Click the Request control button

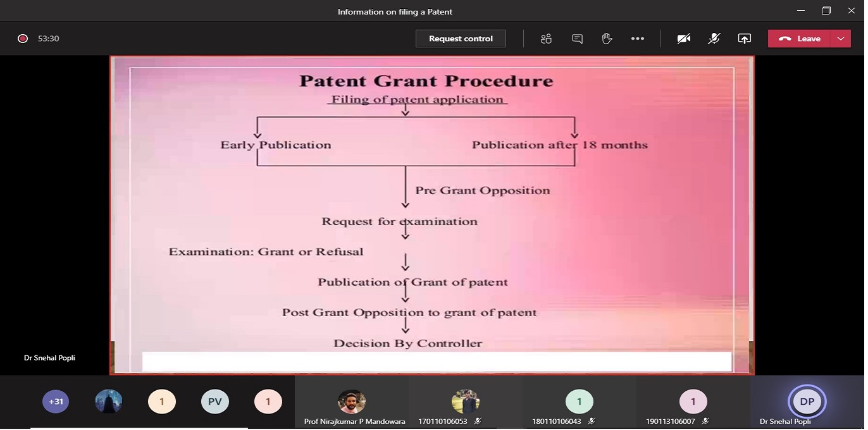461,39
